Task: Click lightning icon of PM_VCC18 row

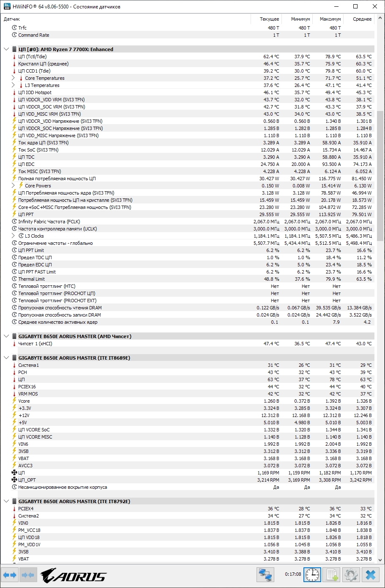Action: 14,530
